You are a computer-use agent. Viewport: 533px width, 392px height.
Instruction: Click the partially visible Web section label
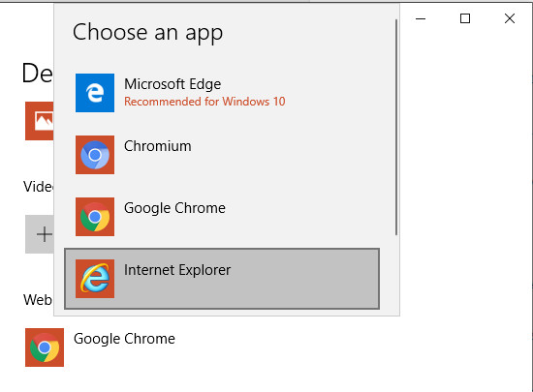tap(38, 300)
